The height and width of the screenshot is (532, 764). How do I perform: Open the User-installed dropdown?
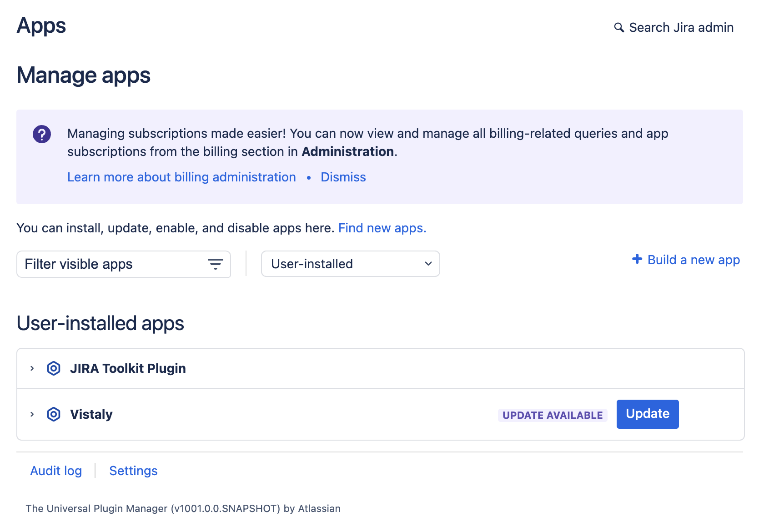pyautogui.click(x=351, y=264)
